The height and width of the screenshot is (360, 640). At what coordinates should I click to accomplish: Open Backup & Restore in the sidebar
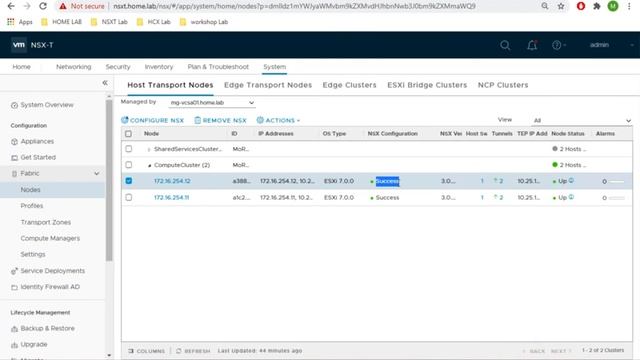[43, 328]
